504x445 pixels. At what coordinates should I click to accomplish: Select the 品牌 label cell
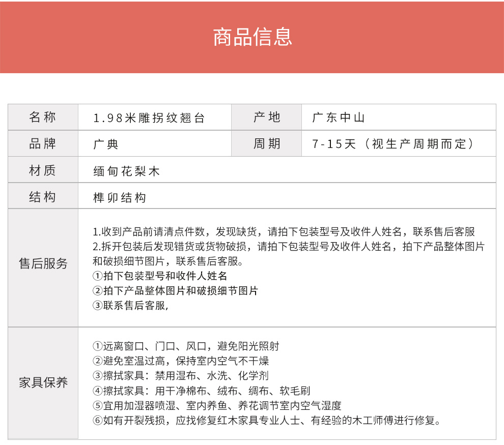[x=43, y=144]
